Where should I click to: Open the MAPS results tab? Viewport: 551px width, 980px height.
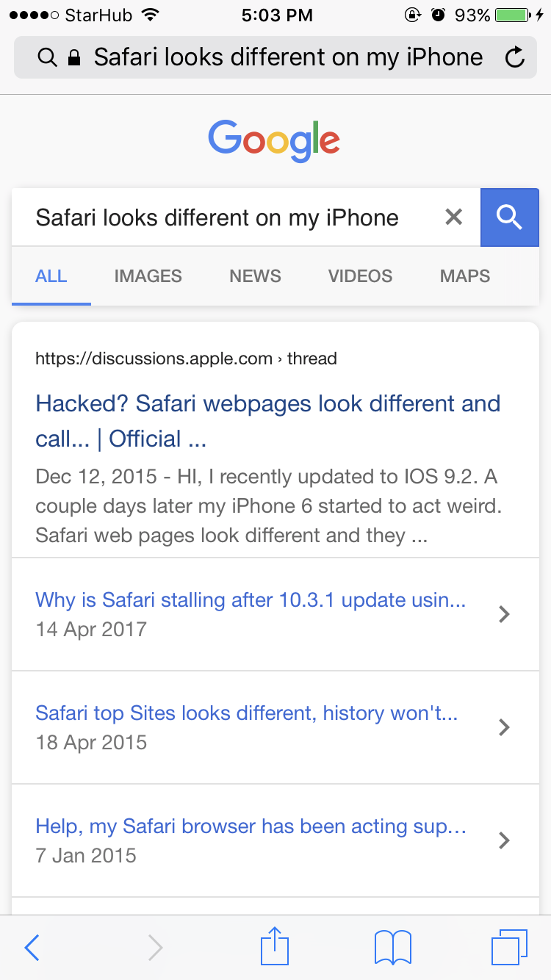click(464, 275)
